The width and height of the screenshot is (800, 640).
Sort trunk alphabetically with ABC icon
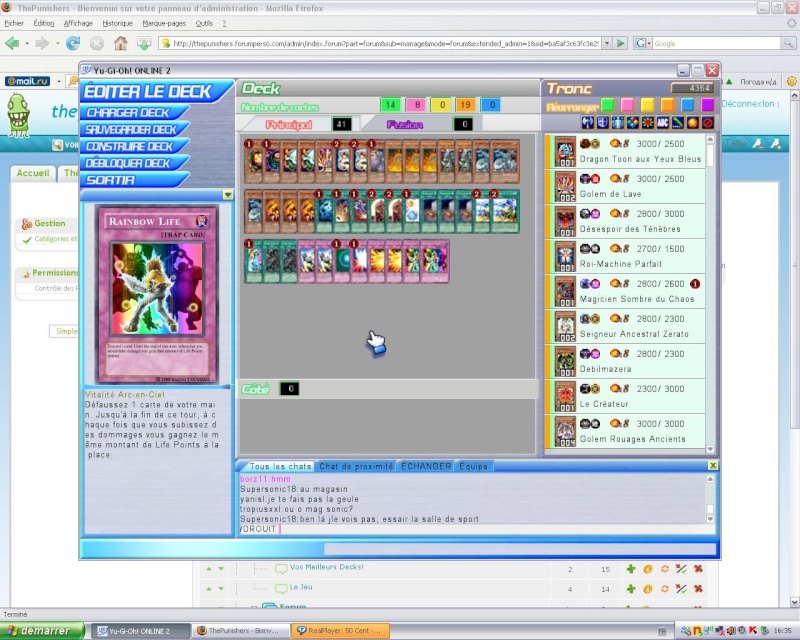click(x=662, y=122)
